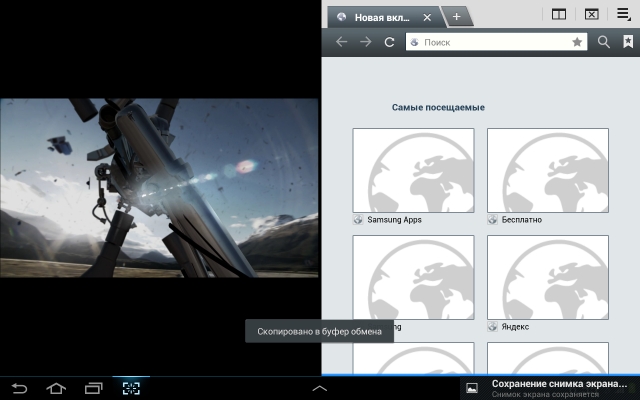
Task: Tap the screenshot capture button
Action: click(x=131, y=388)
